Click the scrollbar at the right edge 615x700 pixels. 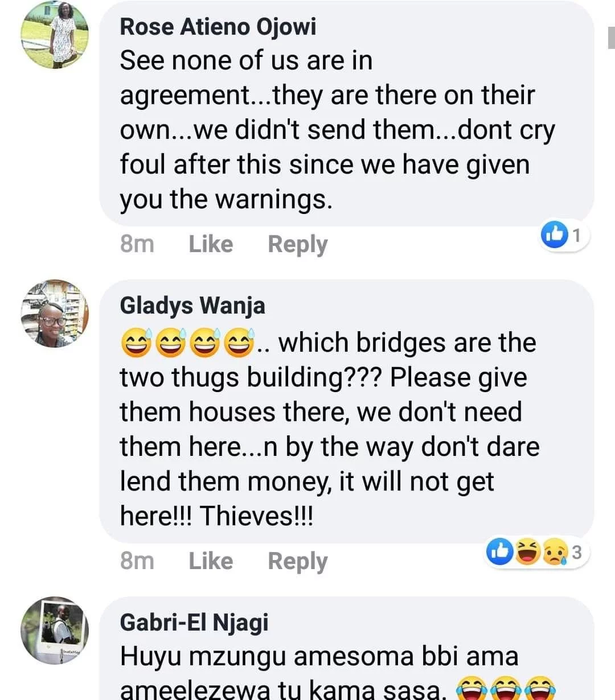click(x=611, y=38)
